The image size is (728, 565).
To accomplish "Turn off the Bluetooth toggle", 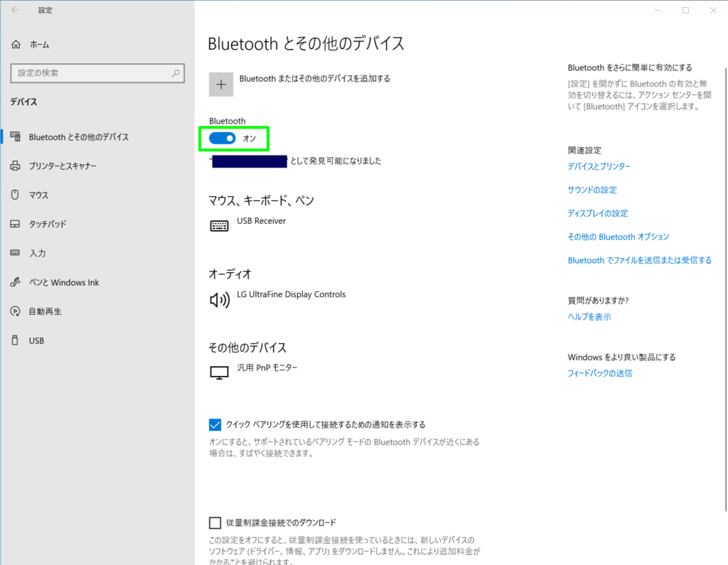I will pos(222,139).
